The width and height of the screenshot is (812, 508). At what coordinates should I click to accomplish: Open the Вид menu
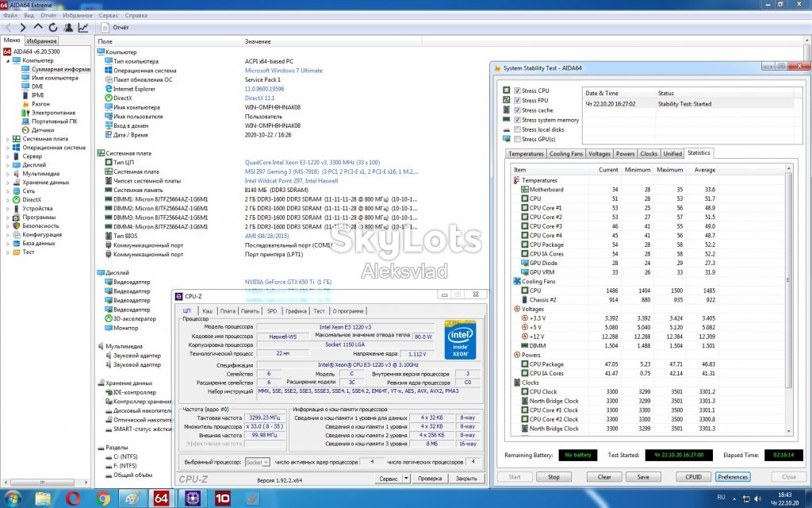pos(29,16)
